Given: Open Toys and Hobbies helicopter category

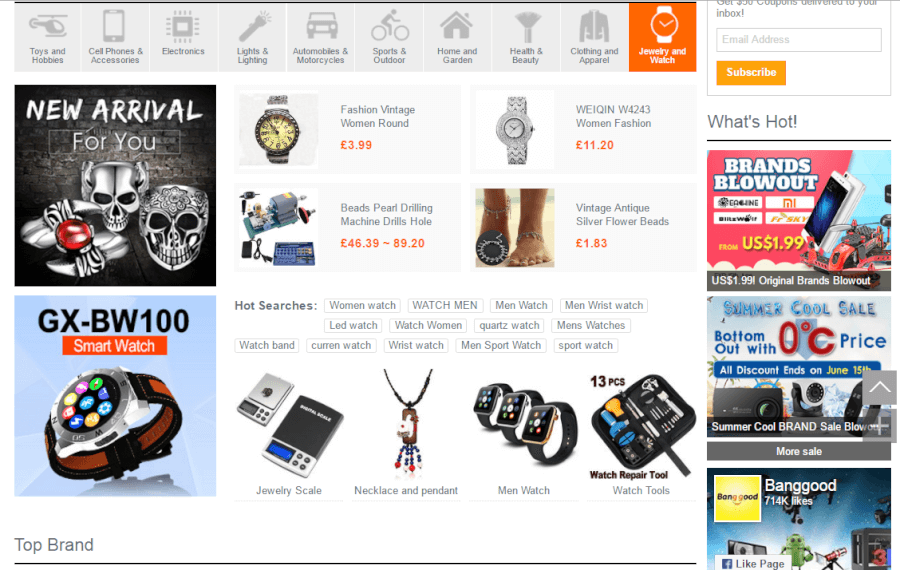Looking at the screenshot, I should click(48, 38).
